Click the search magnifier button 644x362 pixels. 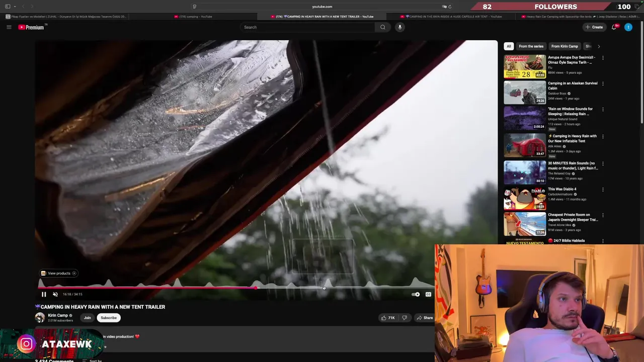pos(383,27)
